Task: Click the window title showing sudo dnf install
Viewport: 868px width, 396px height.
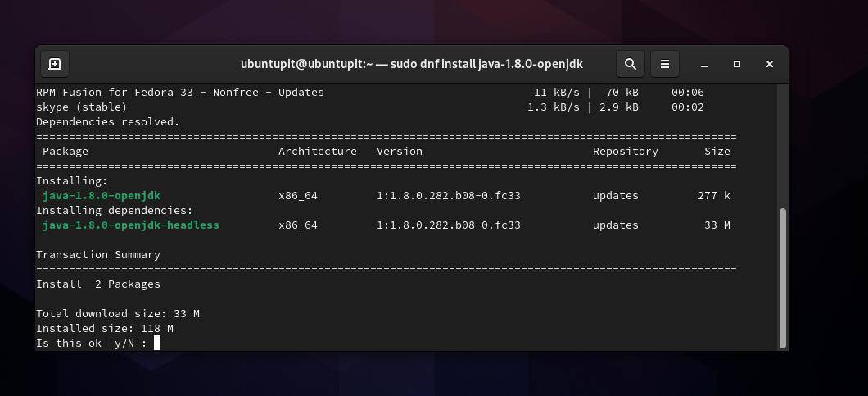Action: [x=412, y=64]
